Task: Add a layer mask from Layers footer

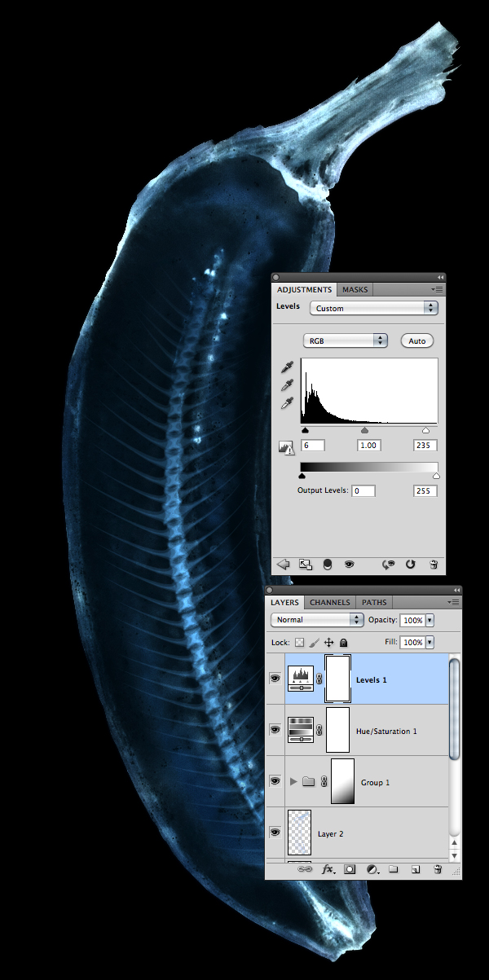Action: 350,869
